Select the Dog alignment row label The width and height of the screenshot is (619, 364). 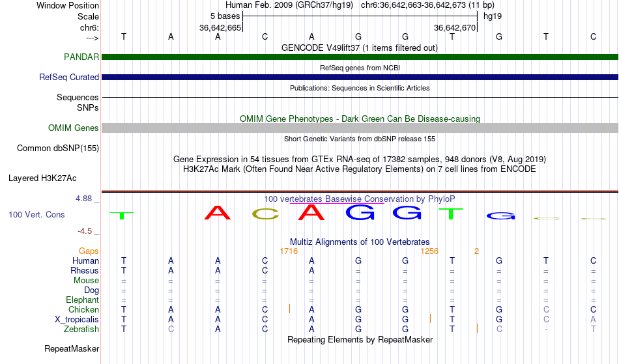click(92, 290)
